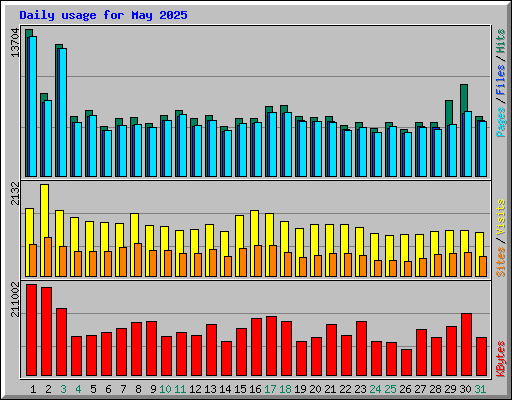Click the cyan "Pages" legend label
The image size is (512, 400).
pos(501,122)
